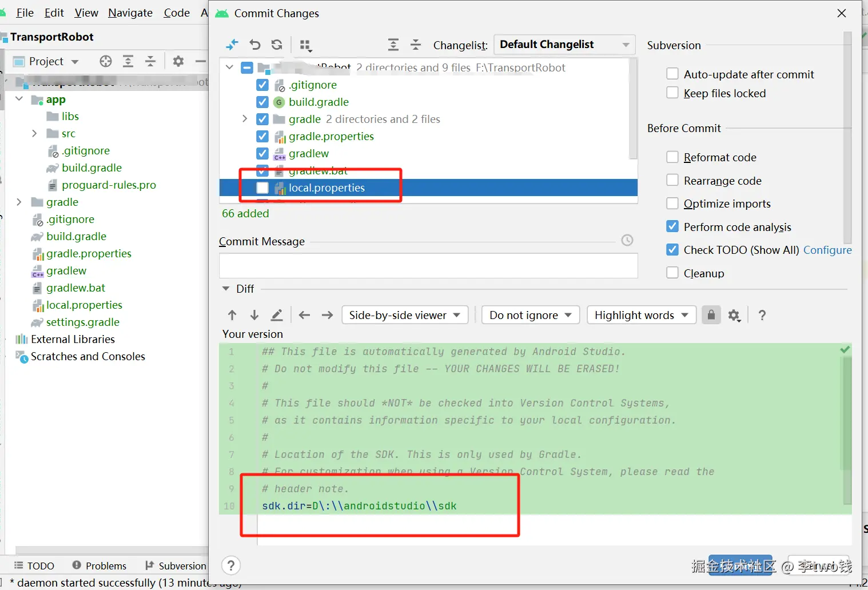Click the Configure link for TODO check
The image size is (868, 590).
pyautogui.click(x=827, y=250)
